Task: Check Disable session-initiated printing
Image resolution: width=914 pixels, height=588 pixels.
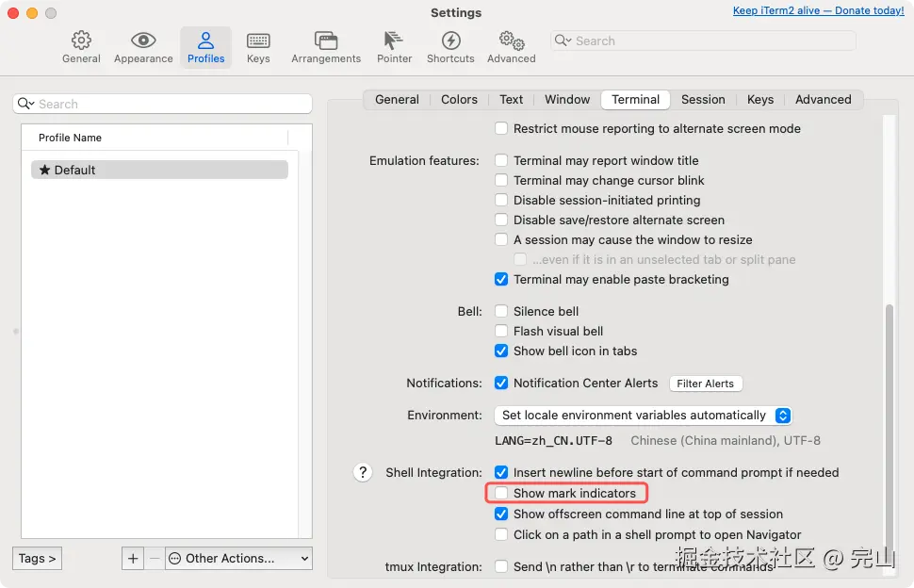Action: pos(500,200)
